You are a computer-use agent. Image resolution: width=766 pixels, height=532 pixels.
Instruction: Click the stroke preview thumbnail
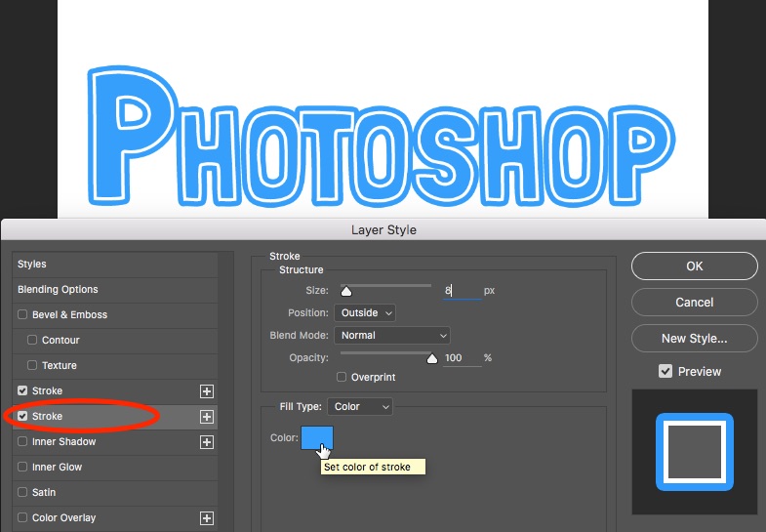tap(694, 452)
